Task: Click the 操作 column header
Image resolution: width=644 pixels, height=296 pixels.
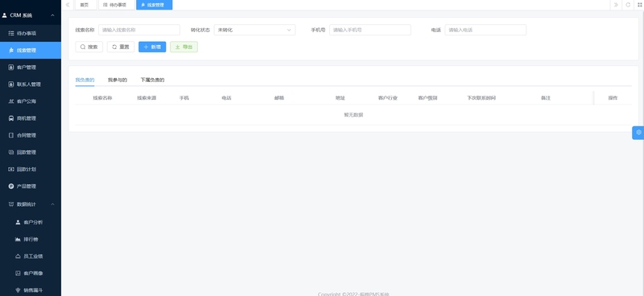Action: [x=613, y=98]
